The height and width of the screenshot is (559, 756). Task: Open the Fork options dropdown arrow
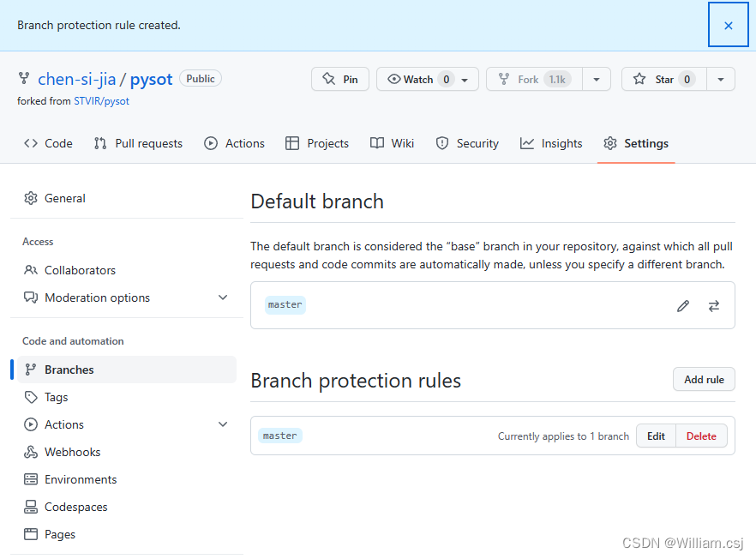(x=597, y=80)
